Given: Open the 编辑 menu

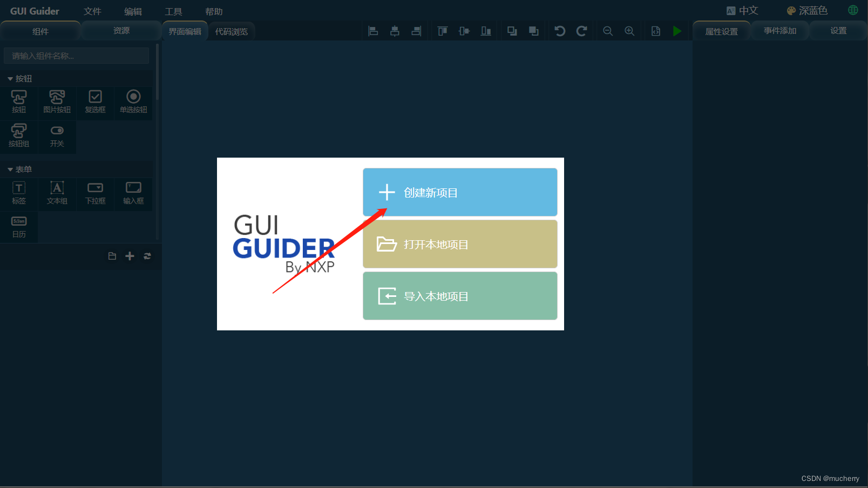Looking at the screenshot, I should point(133,11).
